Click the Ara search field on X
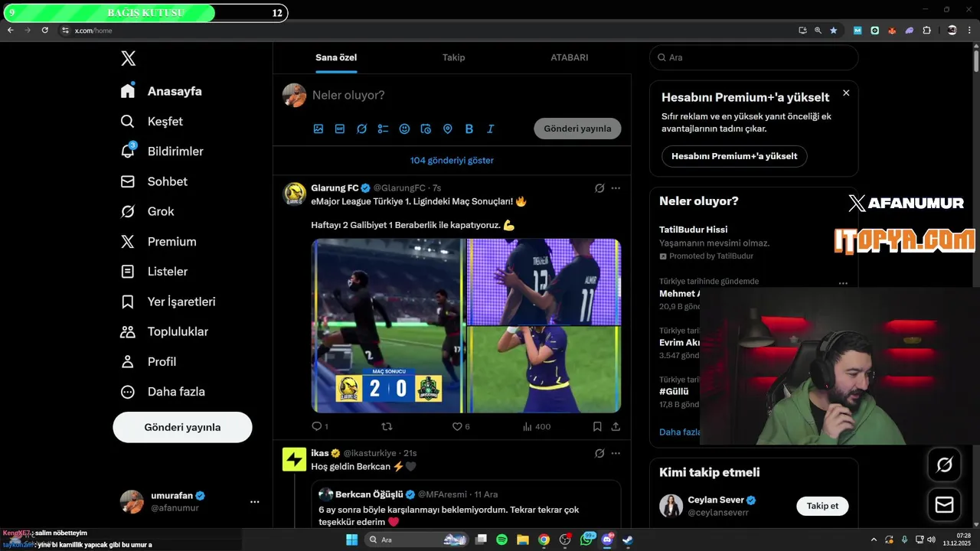The image size is (980, 551). pos(753,57)
